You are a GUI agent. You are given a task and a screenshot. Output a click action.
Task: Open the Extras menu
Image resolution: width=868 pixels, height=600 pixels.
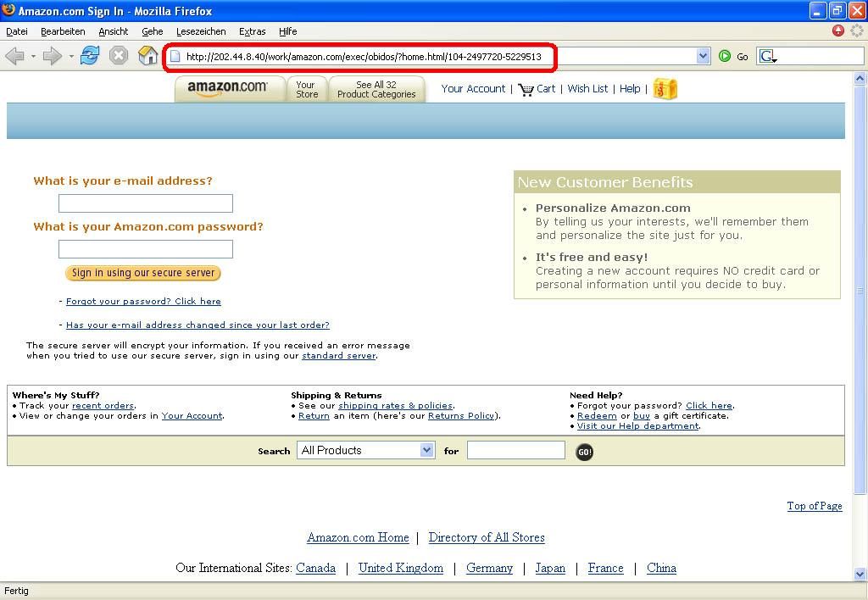[253, 31]
